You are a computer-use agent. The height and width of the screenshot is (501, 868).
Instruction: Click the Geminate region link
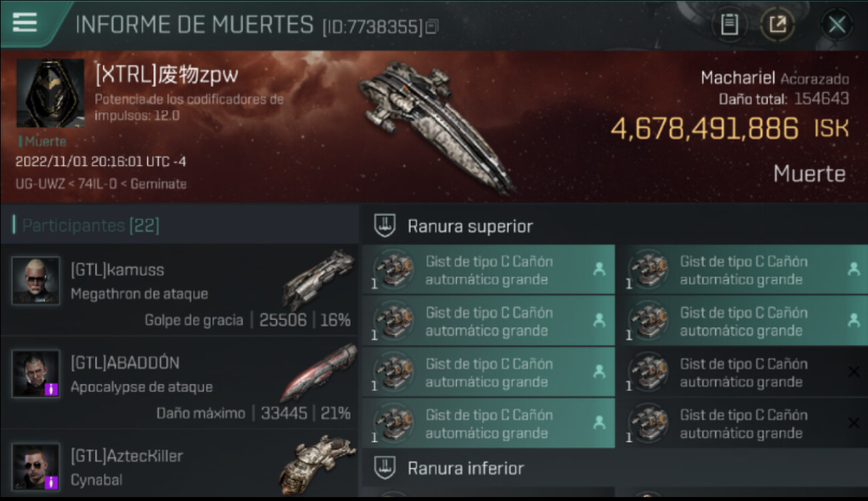158,184
